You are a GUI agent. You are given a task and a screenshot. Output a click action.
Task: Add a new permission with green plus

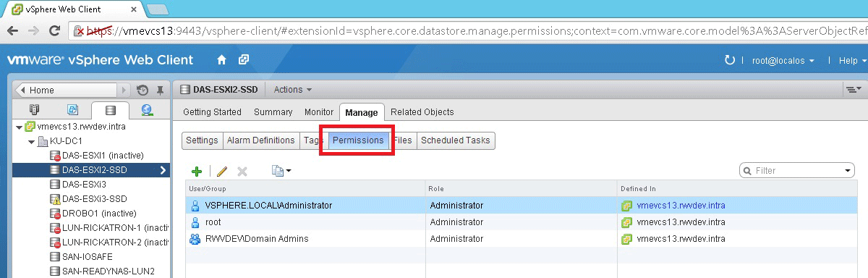(196, 171)
